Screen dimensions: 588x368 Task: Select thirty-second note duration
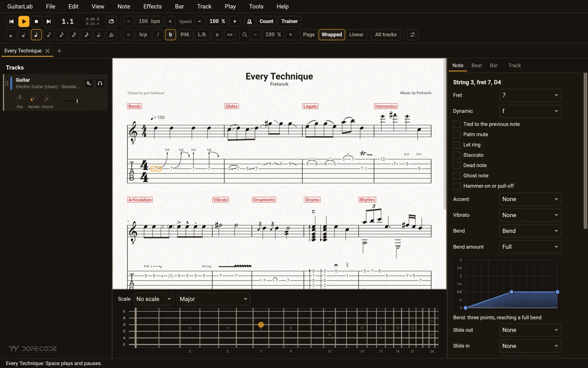74,35
